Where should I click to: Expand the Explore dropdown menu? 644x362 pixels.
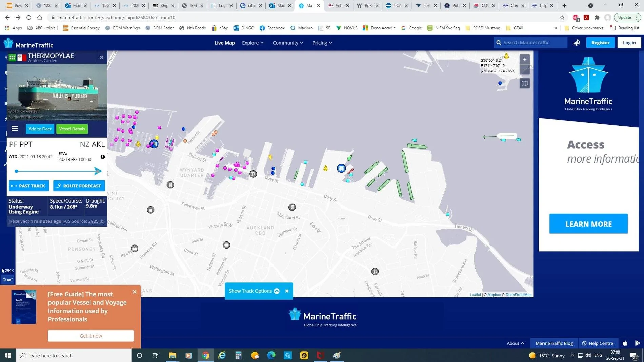point(253,43)
